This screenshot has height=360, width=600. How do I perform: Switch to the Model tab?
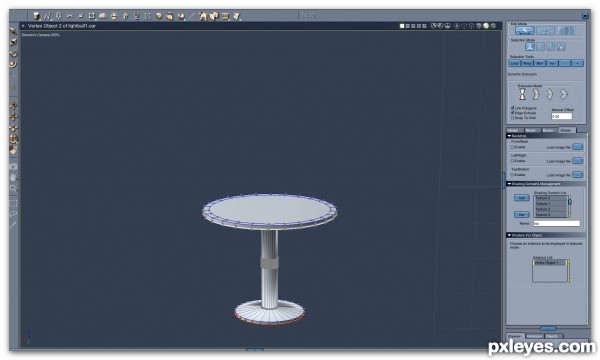click(514, 130)
